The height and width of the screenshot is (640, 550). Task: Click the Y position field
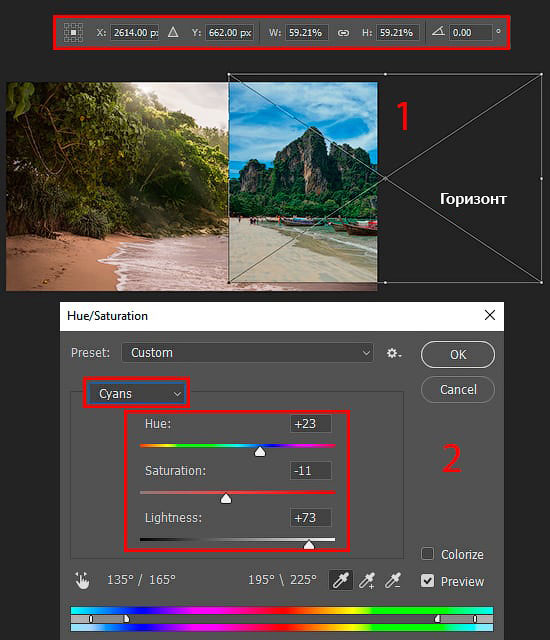coord(230,33)
